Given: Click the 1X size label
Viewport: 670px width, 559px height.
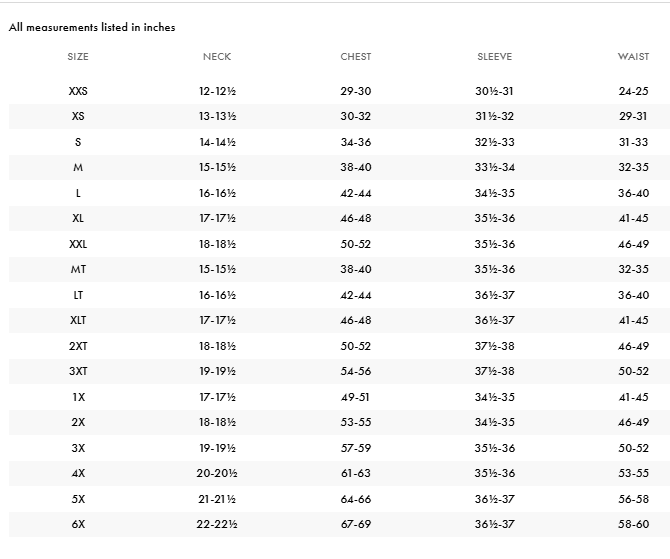Looking at the screenshot, I should tap(78, 397).
